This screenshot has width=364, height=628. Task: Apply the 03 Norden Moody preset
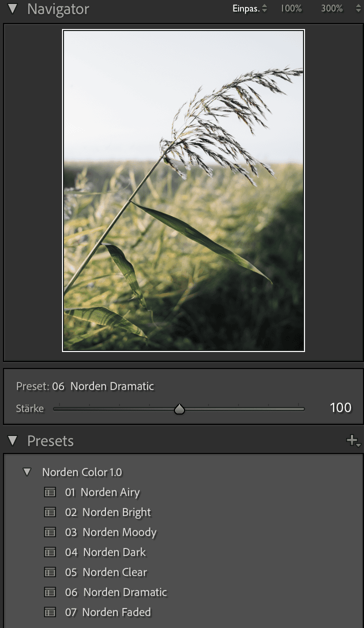[x=111, y=532]
